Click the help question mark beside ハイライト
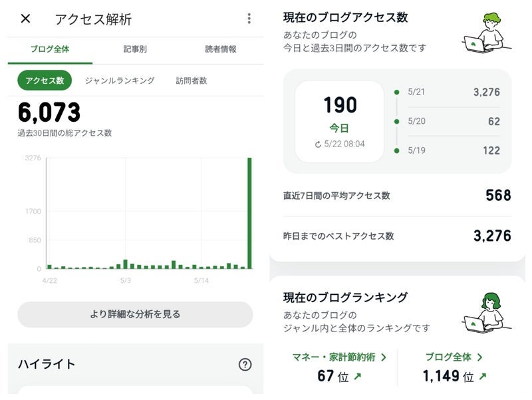The height and width of the screenshot is (400, 532). pyautogui.click(x=245, y=364)
